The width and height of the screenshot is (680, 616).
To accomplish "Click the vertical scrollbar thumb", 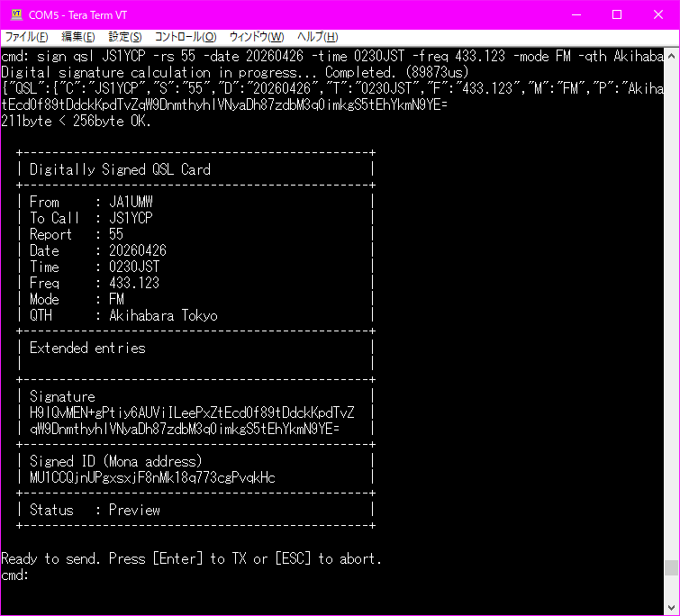I will 671,567.
